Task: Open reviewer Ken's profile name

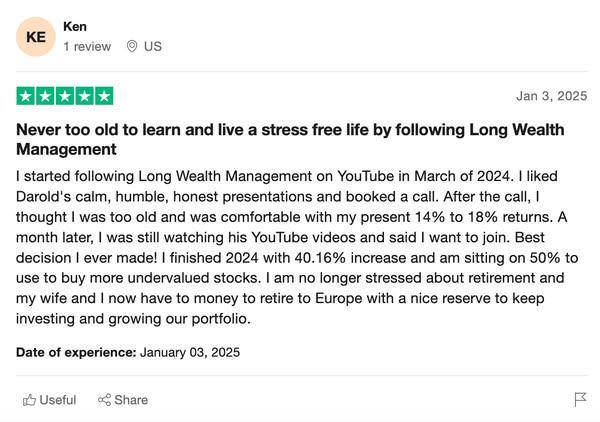Action: click(x=75, y=26)
